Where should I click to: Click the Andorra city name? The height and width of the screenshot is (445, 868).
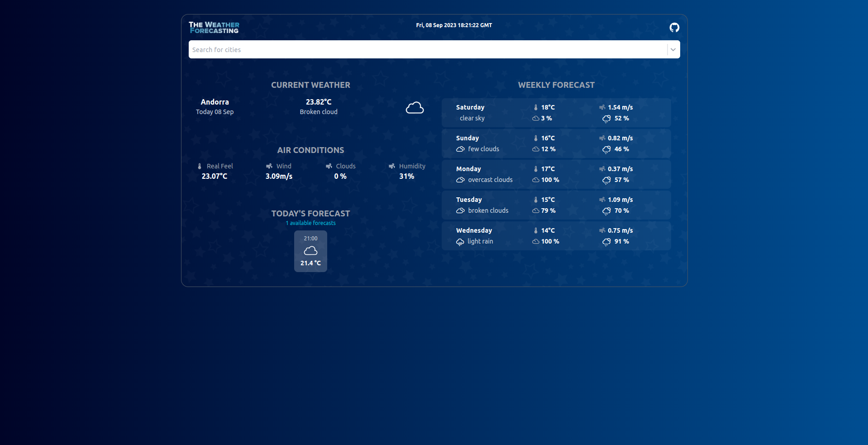pos(215,102)
